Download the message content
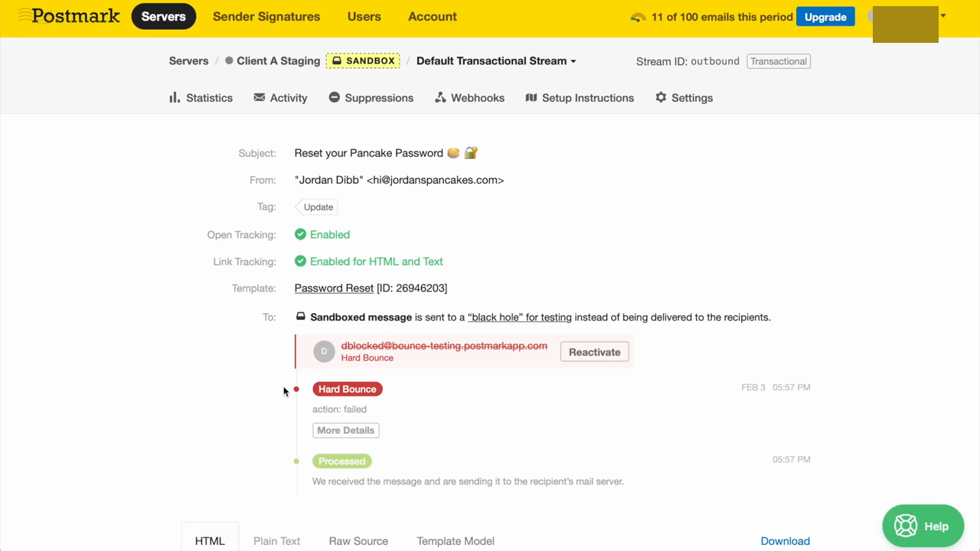This screenshot has height=551, width=980. pos(785,541)
